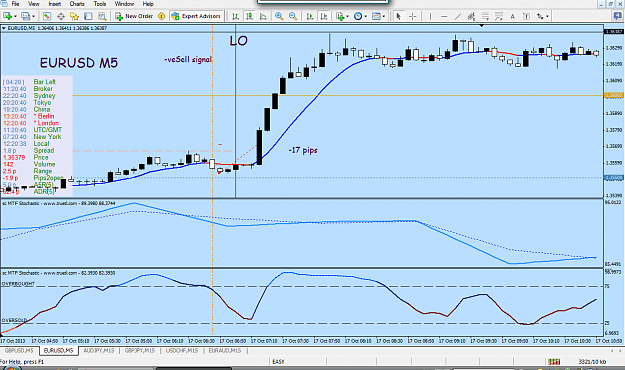Image resolution: width=625 pixels, height=370 pixels.
Task: Click the Periods clock icon
Action: (x=358, y=16)
